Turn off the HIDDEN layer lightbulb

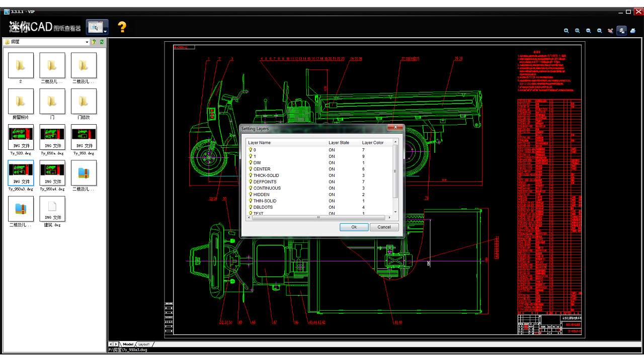click(x=250, y=195)
